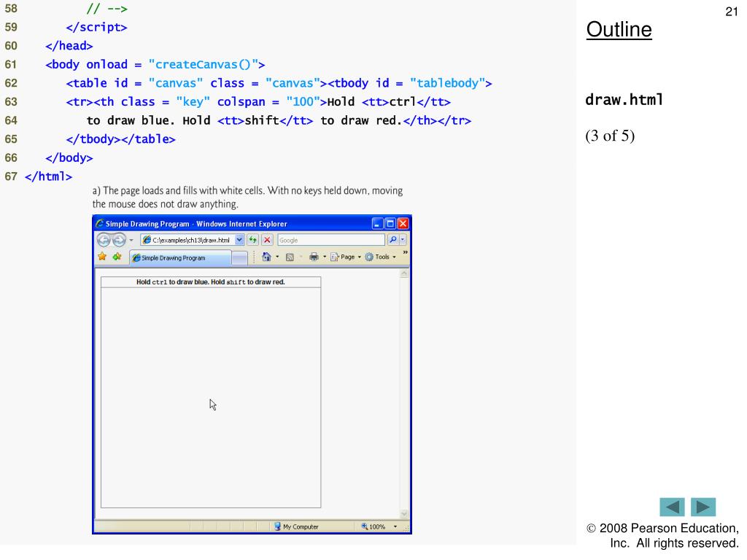The image size is (747, 560).
Task: Open a new blank tab
Action: (x=241, y=258)
